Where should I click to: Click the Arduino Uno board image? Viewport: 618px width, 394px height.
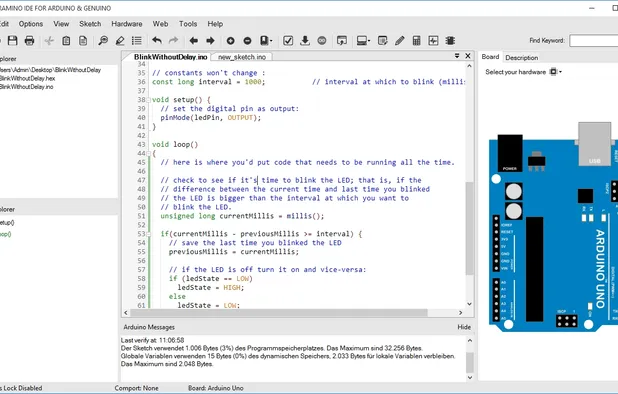(553, 227)
